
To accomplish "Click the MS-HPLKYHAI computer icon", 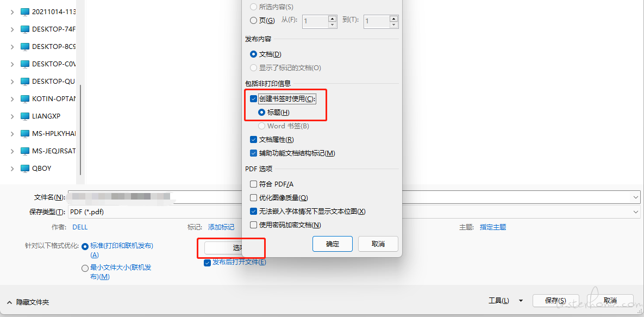I will [25, 134].
